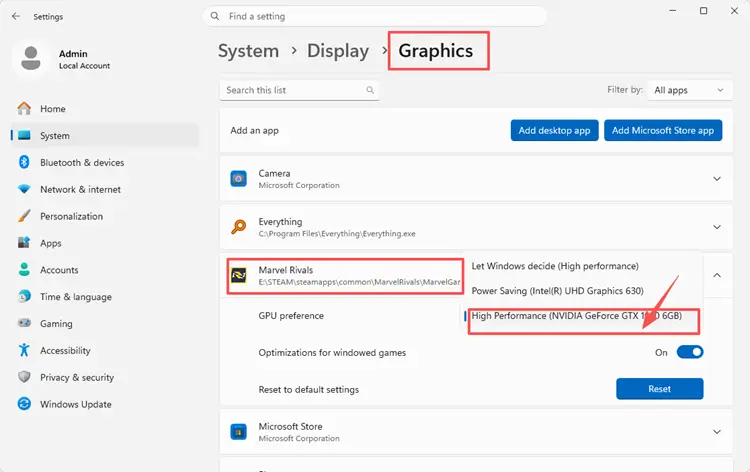Expand the Camera app entry
Image resolution: width=750 pixels, height=472 pixels.
pyautogui.click(x=717, y=178)
